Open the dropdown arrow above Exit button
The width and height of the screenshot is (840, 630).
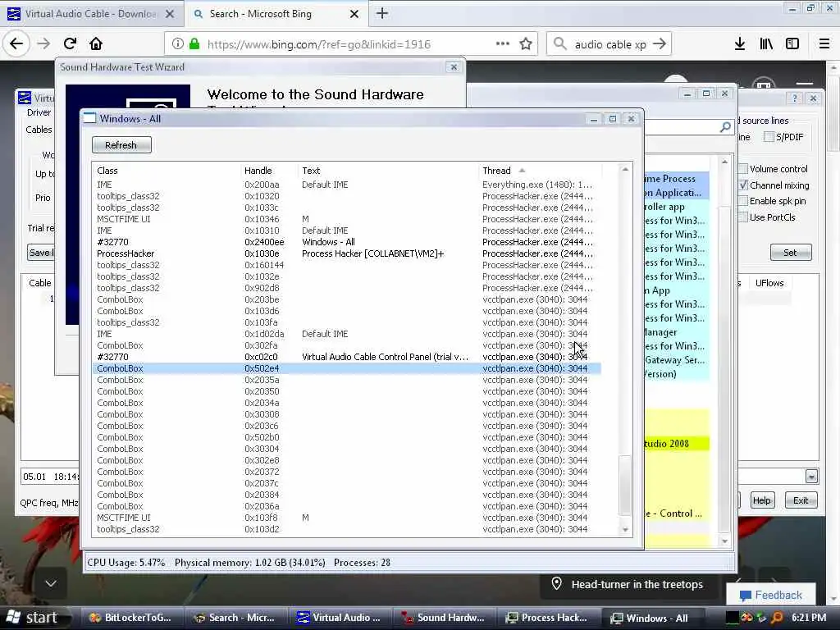click(x=811, y=476)
